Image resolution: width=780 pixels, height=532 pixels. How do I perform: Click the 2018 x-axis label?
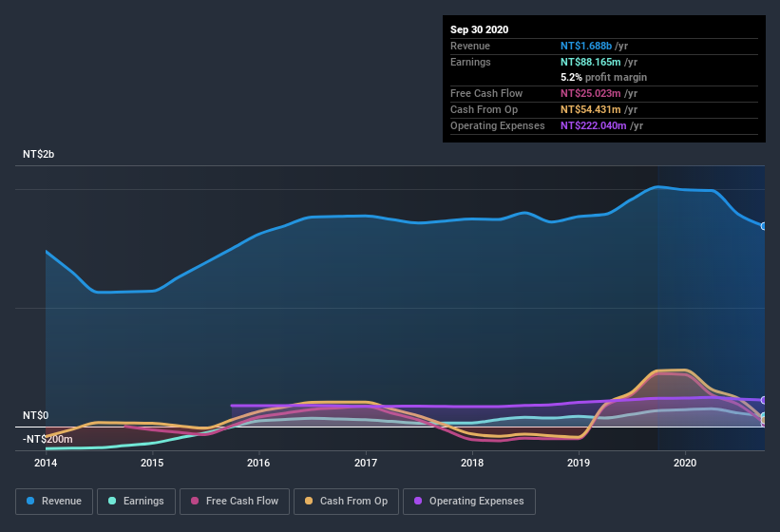tap(472, 463)
